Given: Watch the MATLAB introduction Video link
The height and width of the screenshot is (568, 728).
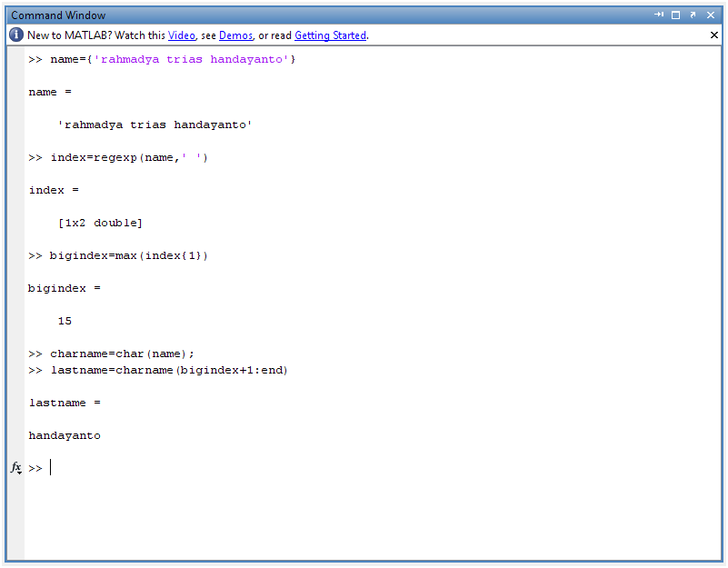Looking at the screenshot, I should (x=181, y=35).
